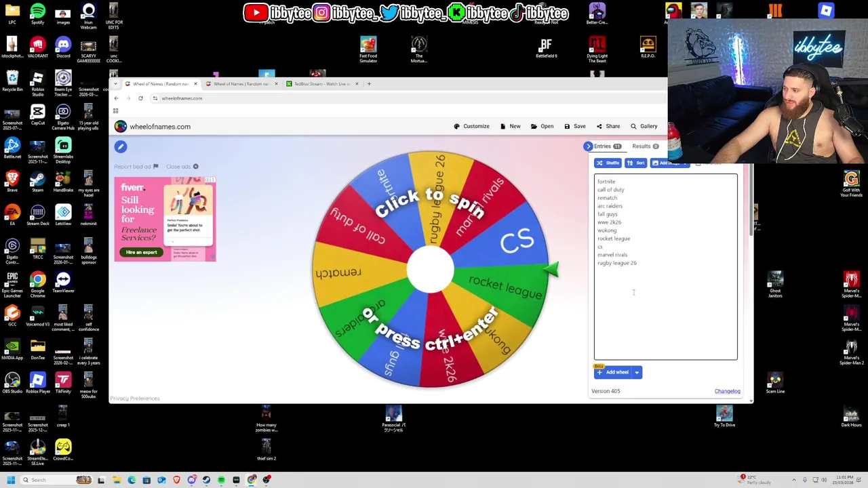Open Try To Drive desktop icon

click(724, 417)
